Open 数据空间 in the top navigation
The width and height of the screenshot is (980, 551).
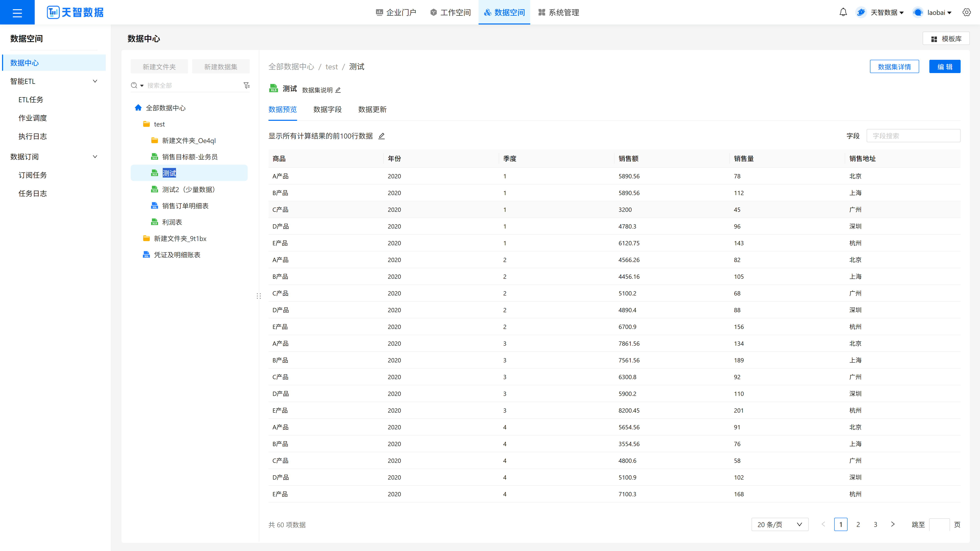[504, 12]
